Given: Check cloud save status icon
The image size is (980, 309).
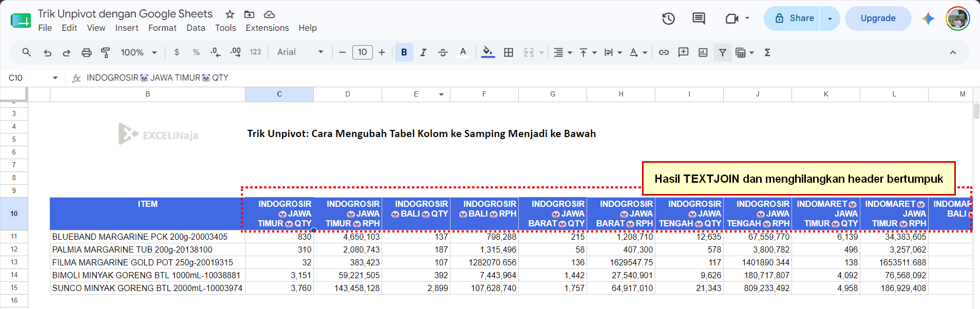Looking at the screenshot, I should point(269,14).
